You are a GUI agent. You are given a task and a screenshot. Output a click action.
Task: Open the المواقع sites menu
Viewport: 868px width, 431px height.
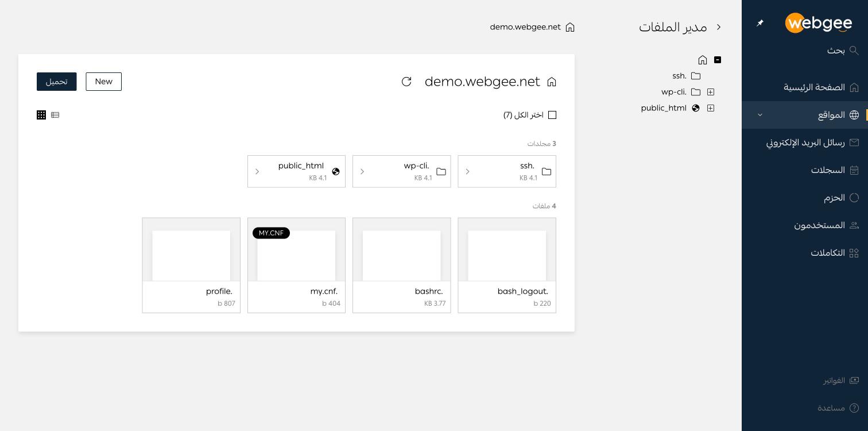[x=805, y=115]
